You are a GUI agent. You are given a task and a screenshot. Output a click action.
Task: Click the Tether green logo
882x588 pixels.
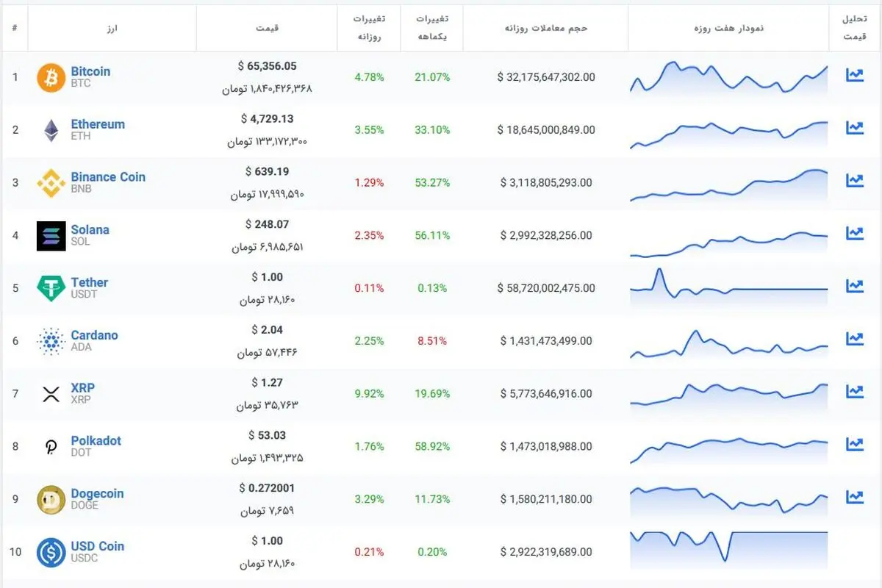(51, 288)
